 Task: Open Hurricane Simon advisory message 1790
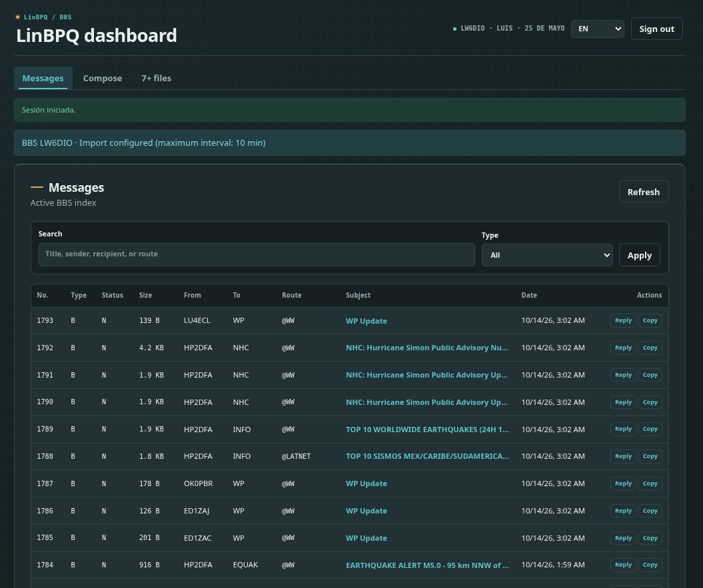426,402
